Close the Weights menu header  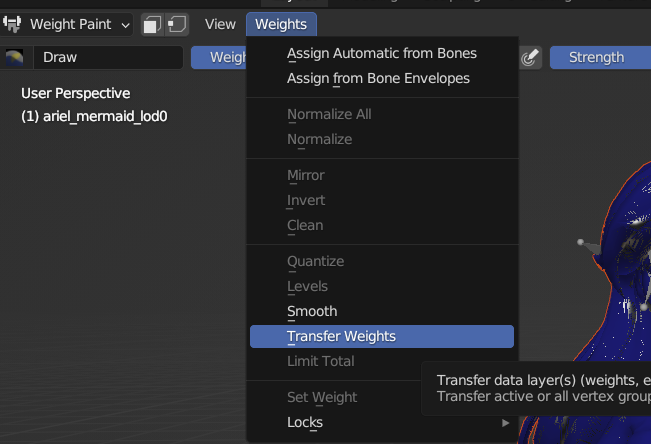(x=281, y=25)
